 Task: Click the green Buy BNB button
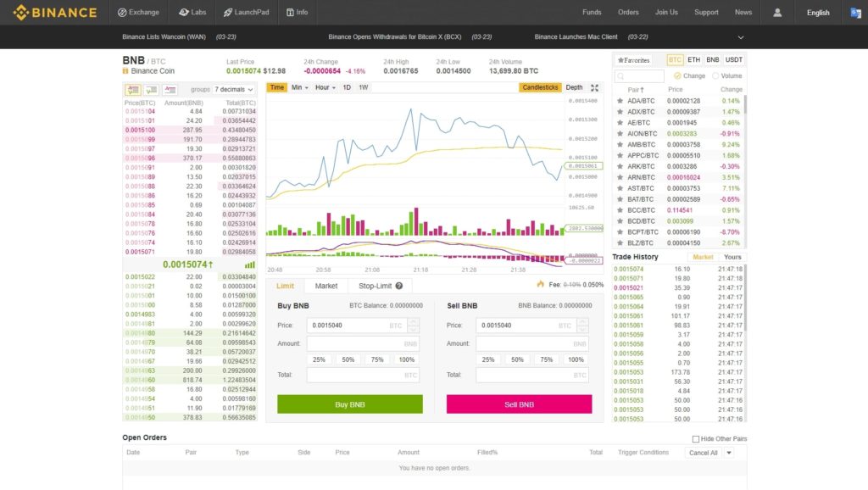click(x=350, y=404)
